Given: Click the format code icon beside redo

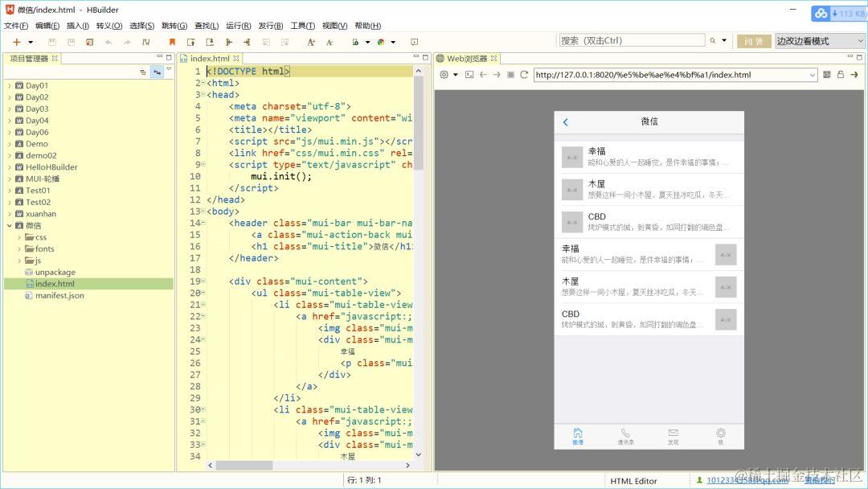Looking at the screenshot, I should [x=145, y=42].
